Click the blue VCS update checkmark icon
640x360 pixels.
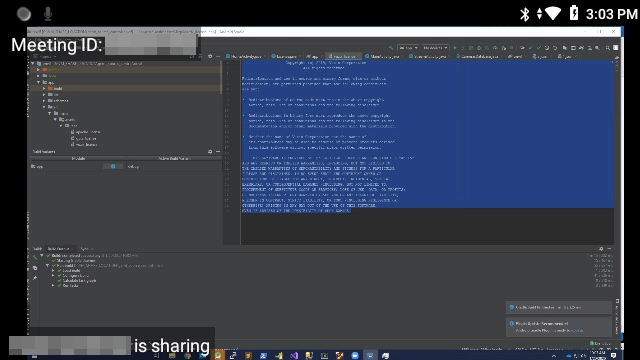[531, 48]
